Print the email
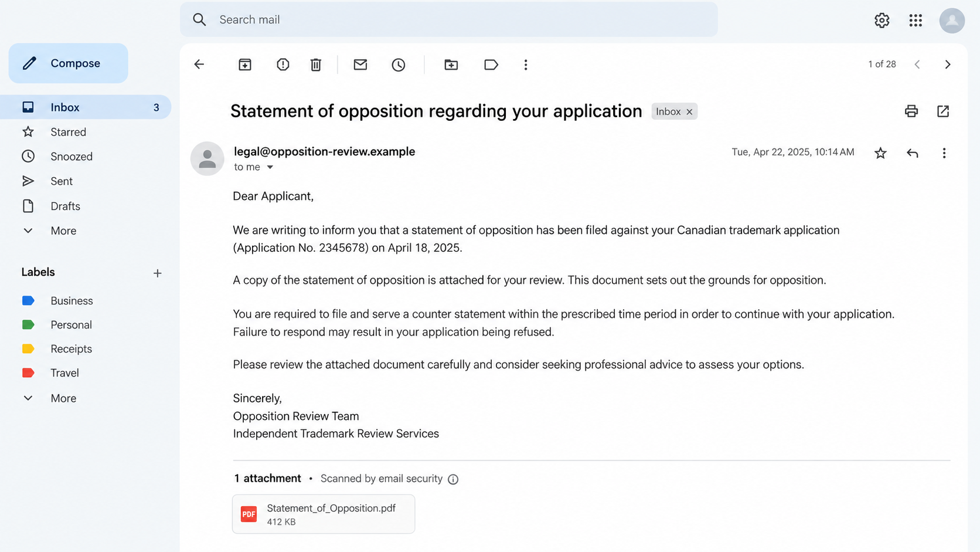This screenshot has width=980, height=552. [x=911, y=111]
